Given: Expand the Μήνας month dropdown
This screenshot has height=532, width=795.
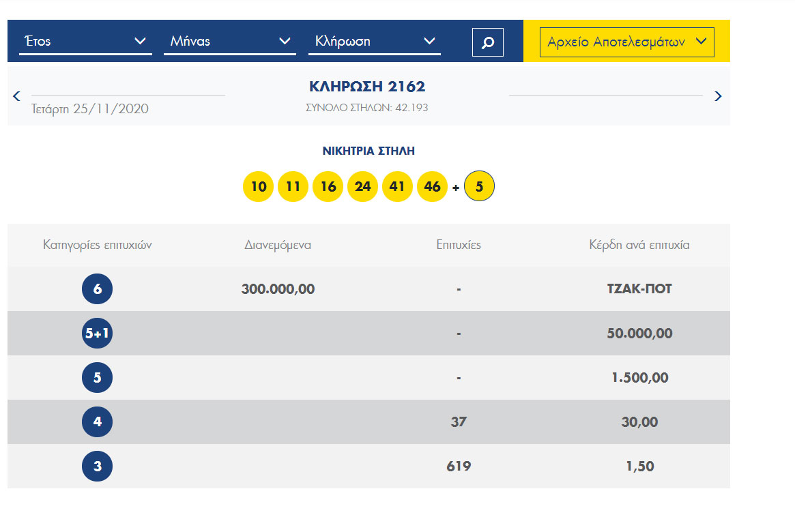Looking at the screenshot, I should (230, 42).
